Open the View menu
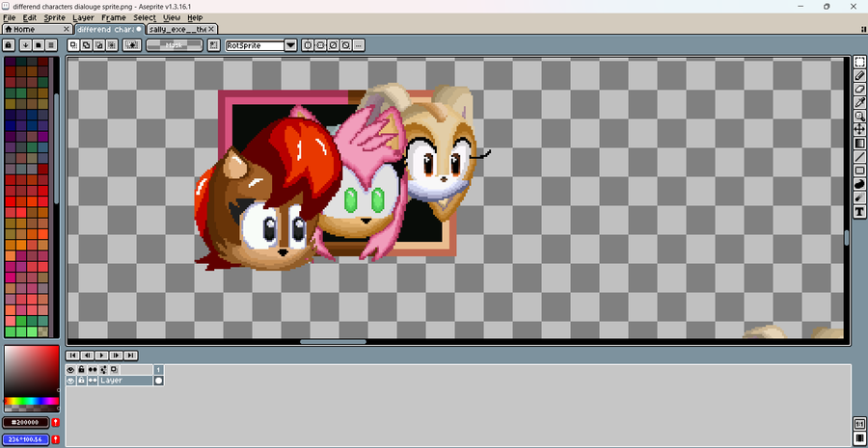Viewport: 868px width, 448px height. point(172,17)
